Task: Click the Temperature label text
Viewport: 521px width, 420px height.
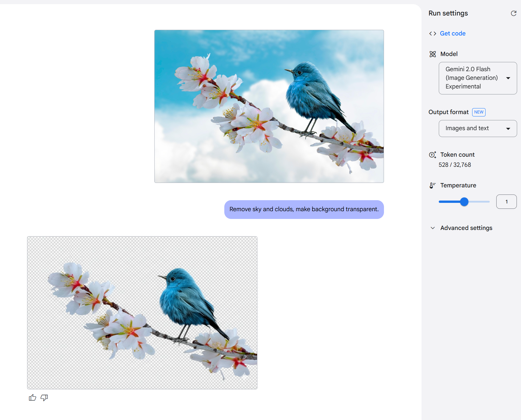Action: 458,186
